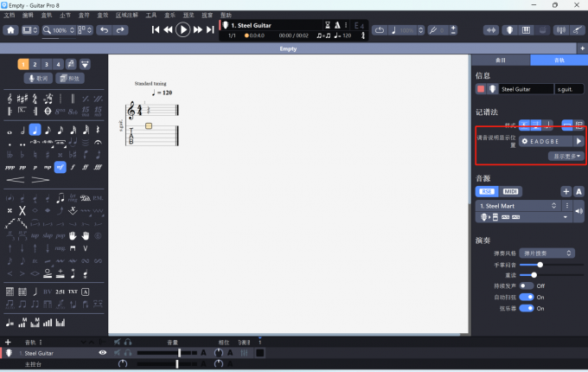Turn off the 弦乐器 switch

525,308
